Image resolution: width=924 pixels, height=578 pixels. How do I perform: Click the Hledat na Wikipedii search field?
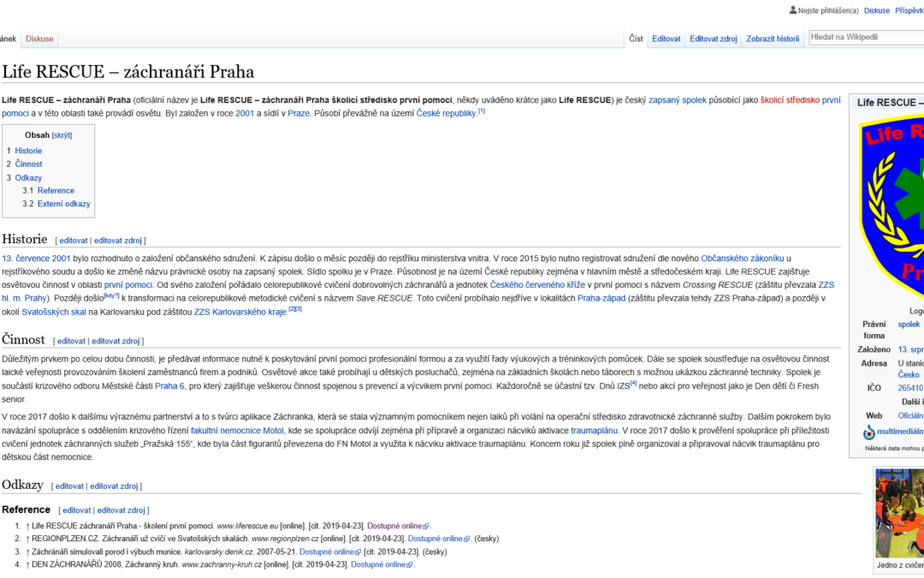click(864, 38)
